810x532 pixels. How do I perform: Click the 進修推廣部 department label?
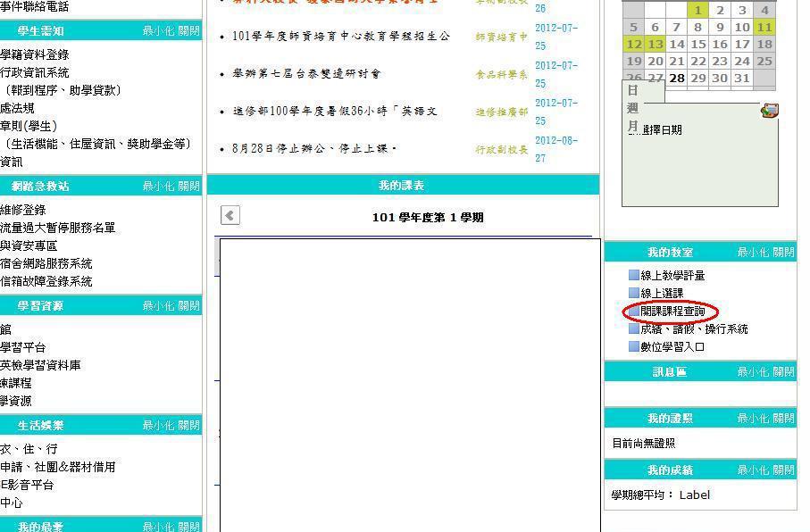[502, 112]
